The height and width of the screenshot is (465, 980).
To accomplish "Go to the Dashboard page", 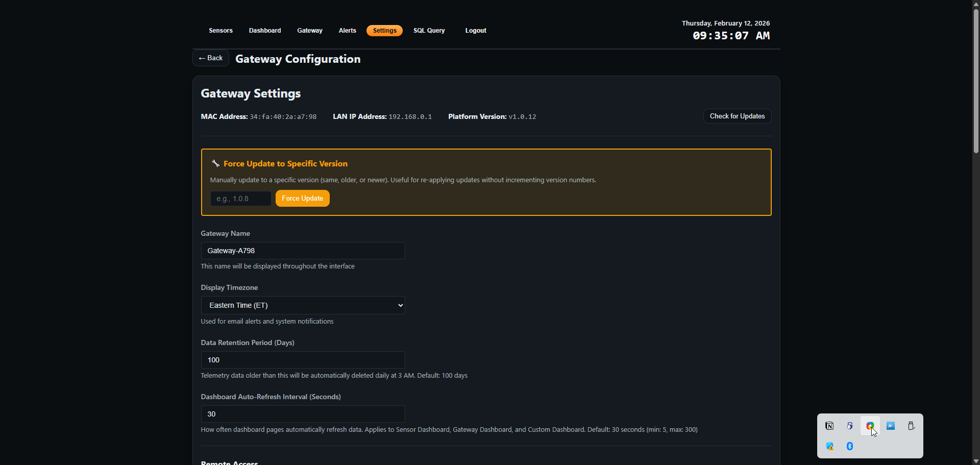I will tap(265, 31).
